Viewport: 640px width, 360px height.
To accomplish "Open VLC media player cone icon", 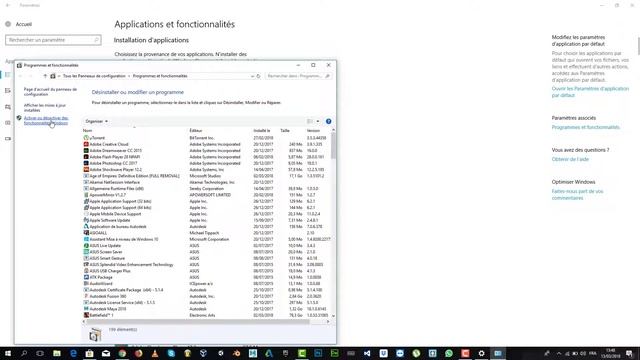I will tap(155, 353).
